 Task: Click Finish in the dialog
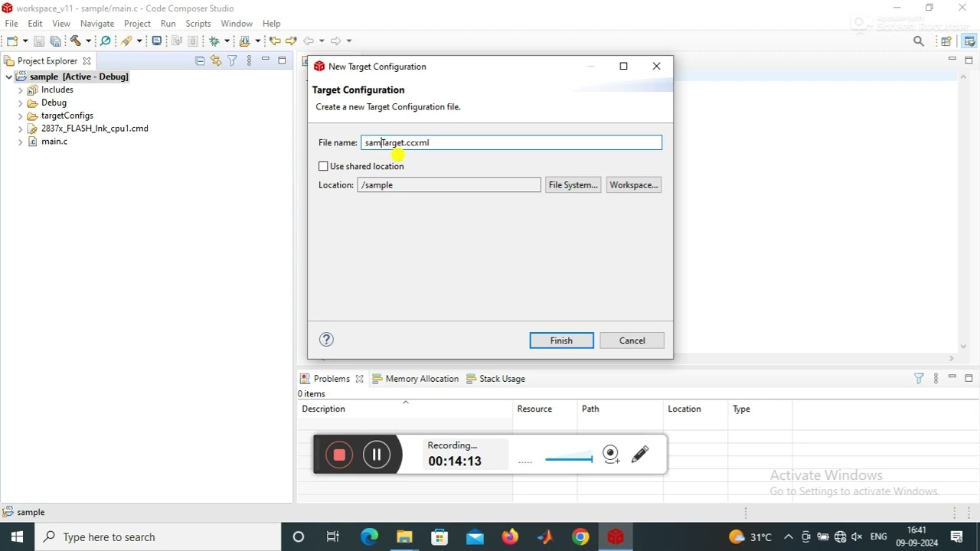pos(561,341)
